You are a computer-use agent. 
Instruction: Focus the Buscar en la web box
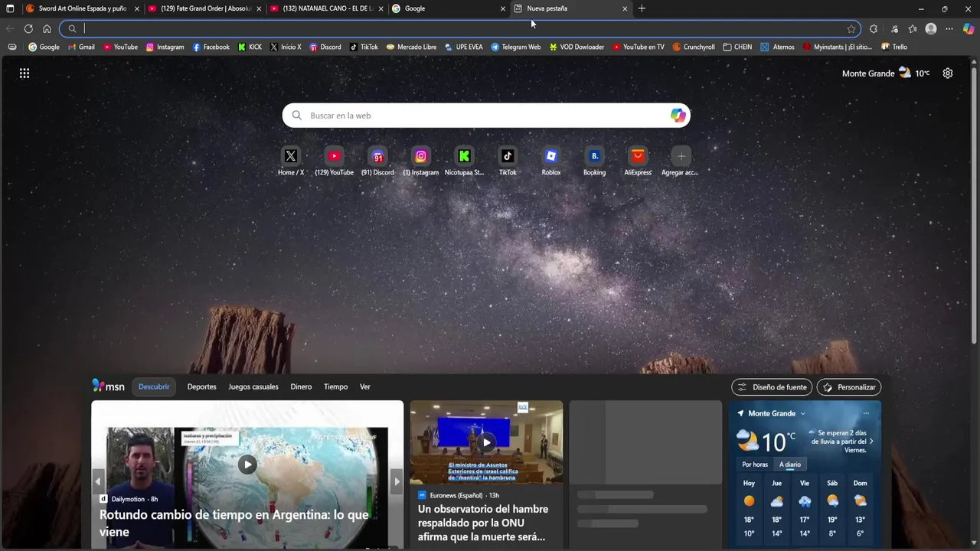[486, 116]
